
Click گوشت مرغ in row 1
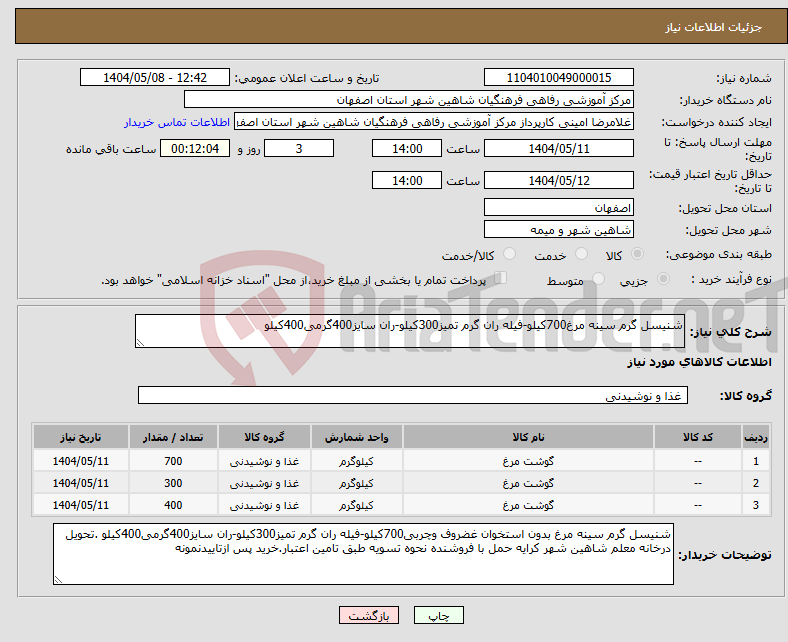(528, 461)
